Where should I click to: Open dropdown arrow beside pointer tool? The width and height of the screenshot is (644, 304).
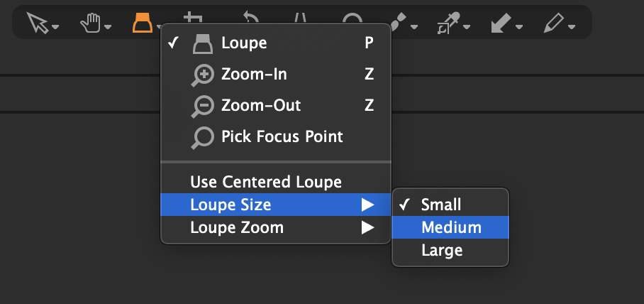(55, 27)
